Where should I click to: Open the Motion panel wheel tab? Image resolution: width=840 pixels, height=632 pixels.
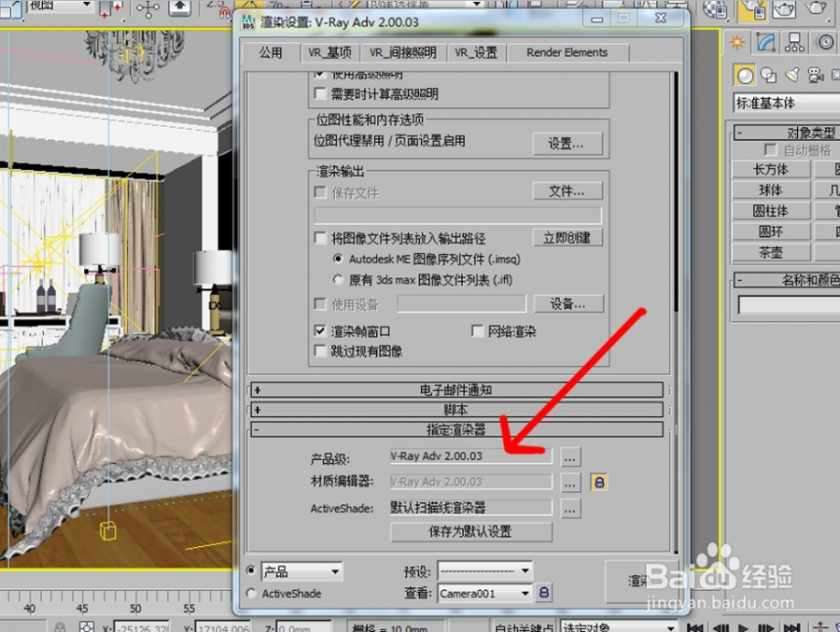(824, 42)
